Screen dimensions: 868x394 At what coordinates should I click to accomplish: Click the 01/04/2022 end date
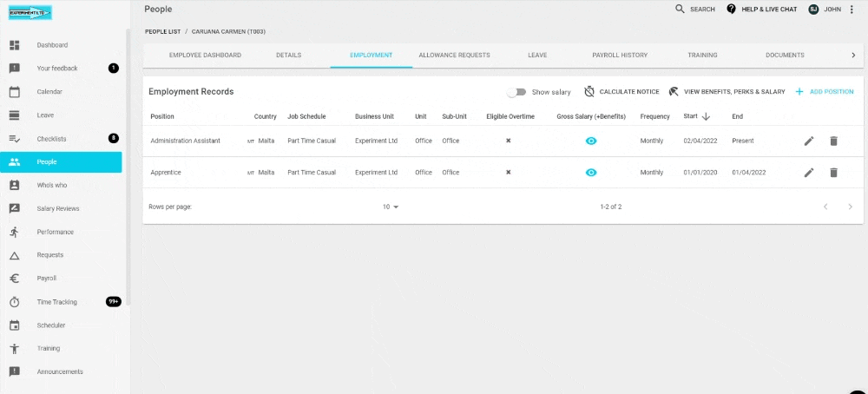pos(749,173)
